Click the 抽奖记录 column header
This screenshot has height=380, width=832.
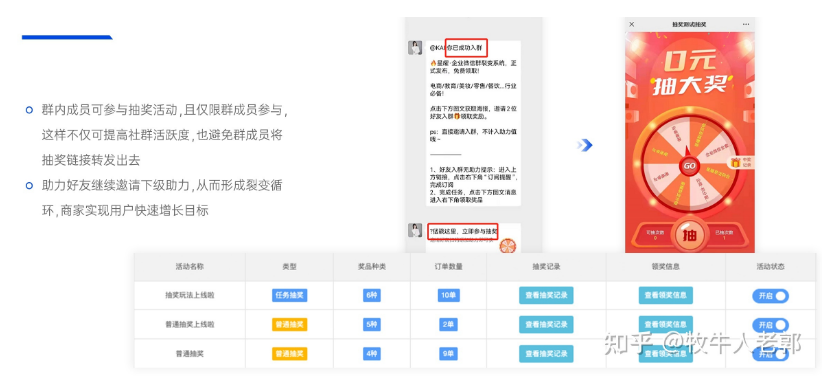pyautogui.click(x=546, y=266)
